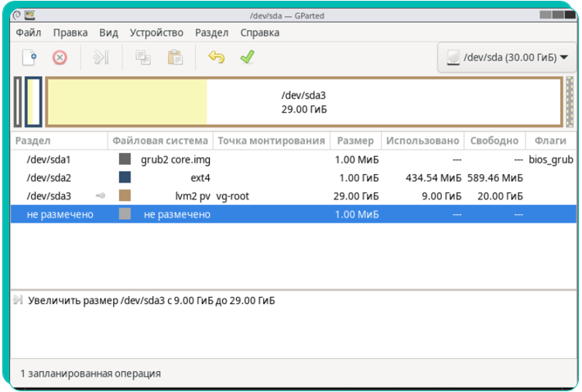Undo last operation with yellow arrow
The image size is (582, 392).
[x=217, y=57]
